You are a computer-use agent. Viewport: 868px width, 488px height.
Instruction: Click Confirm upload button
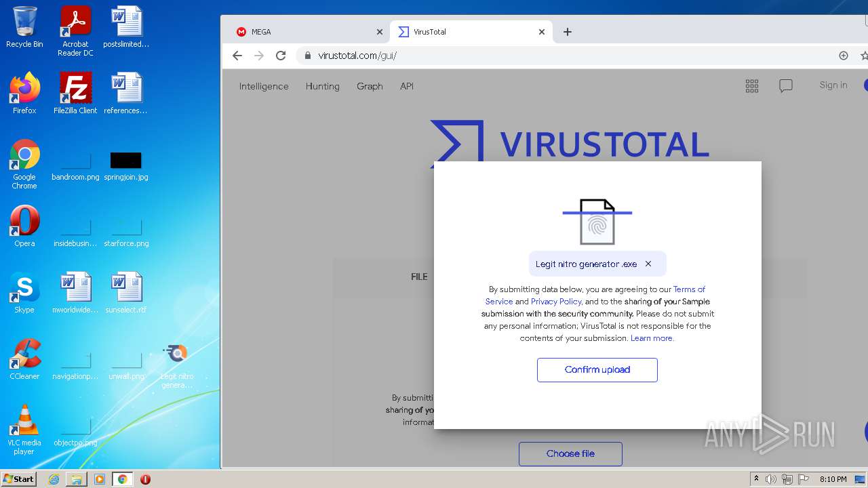pos(597,370)
